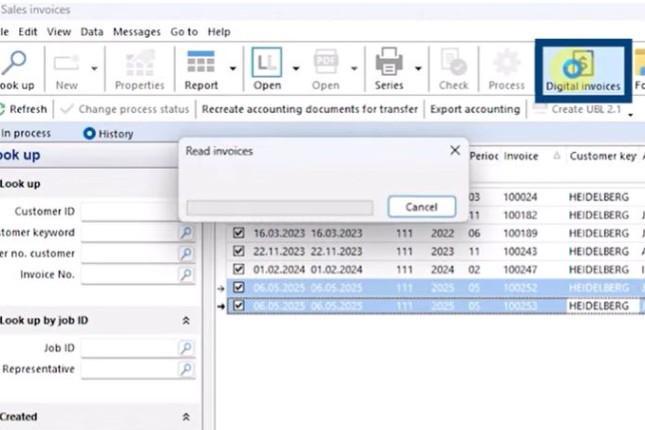
Task: Select the History radio button
Action: [x=90, y=133]
